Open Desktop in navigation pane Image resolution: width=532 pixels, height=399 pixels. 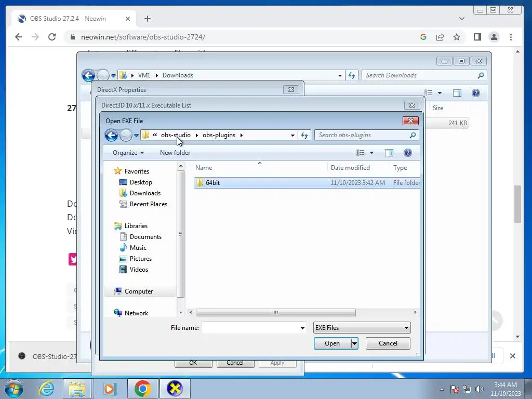pyautogui.click(x=140, y=182)
